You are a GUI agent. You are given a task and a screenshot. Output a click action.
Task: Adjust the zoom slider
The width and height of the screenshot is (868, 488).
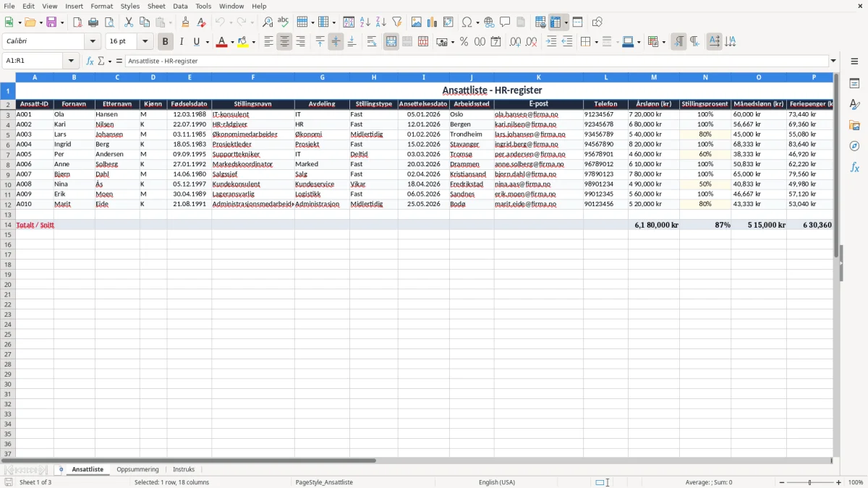click(809, 482)
